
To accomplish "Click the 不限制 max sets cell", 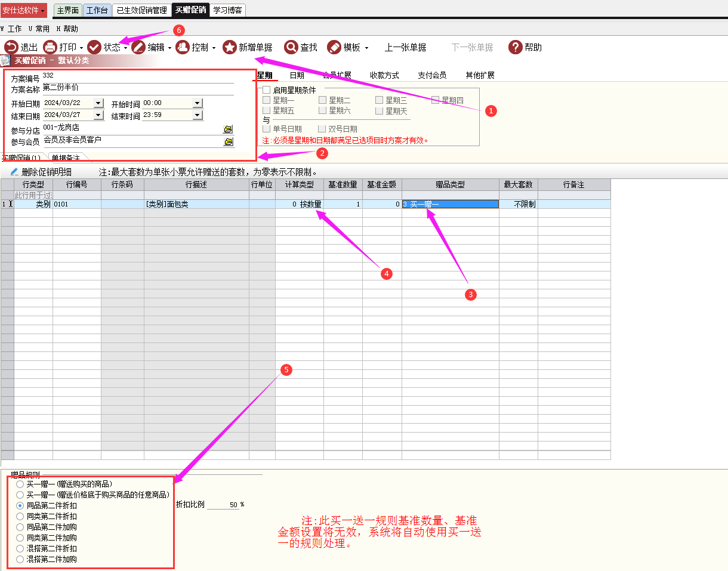I will [519, 204].
